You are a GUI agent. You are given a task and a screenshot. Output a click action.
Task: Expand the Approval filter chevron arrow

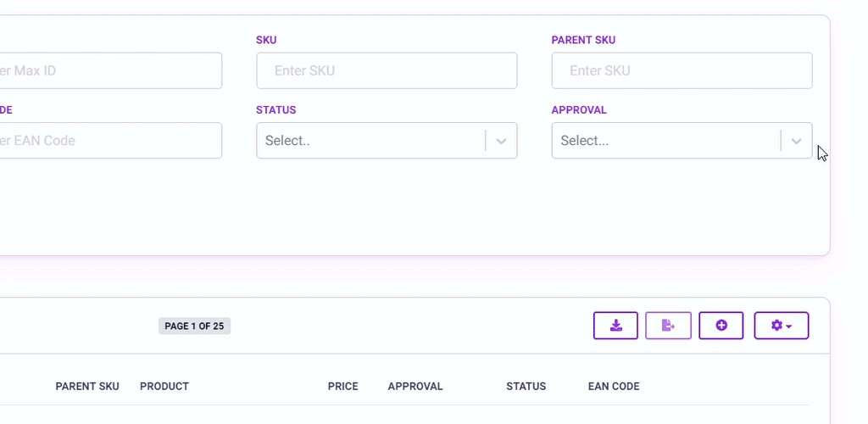point(796,141)
